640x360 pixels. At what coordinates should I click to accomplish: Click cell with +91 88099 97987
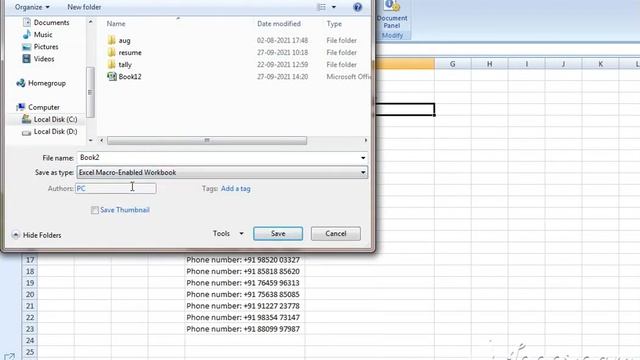pos(244,329)
